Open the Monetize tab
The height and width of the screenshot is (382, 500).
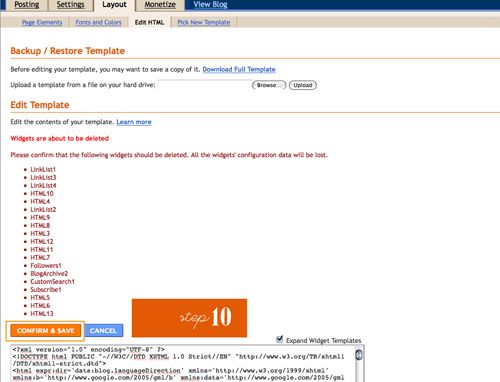(160, 5)
